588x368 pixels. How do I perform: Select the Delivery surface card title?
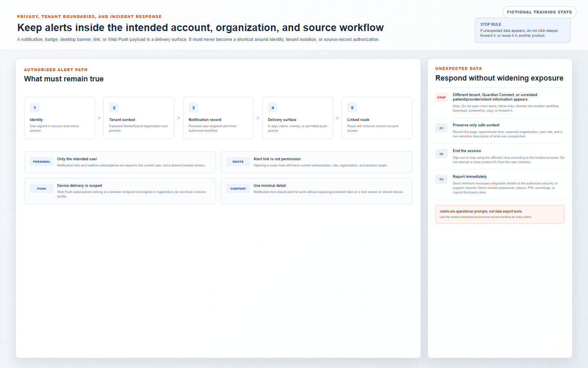(x=282, y=120)
